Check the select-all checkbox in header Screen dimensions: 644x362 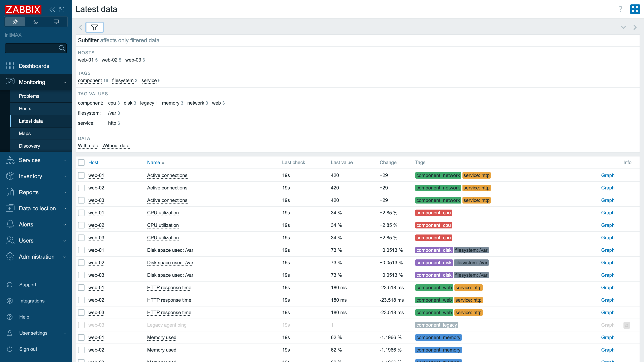tap(81, 162)
